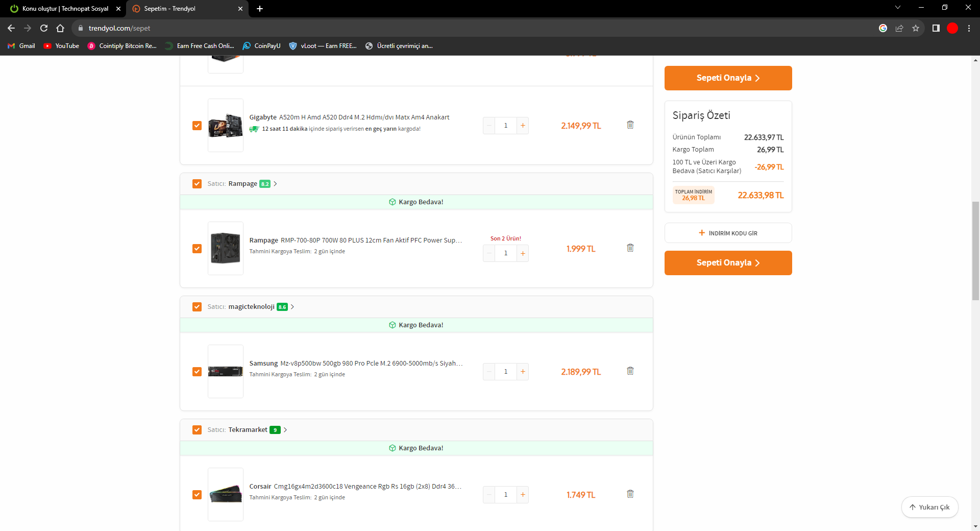Open the Ücretli çevrimiçi anket bookmark

pyautogui.click(x=399, y=46)
